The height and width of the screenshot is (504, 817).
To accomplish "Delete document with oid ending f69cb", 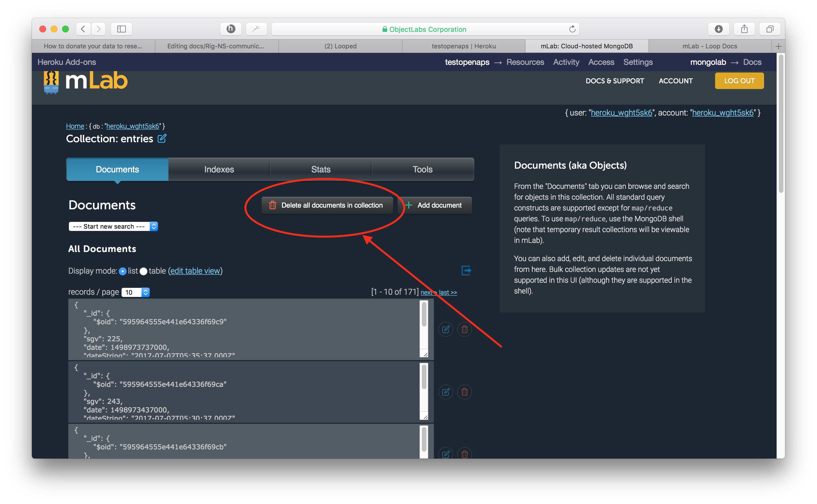I will [x=464, y=453].
